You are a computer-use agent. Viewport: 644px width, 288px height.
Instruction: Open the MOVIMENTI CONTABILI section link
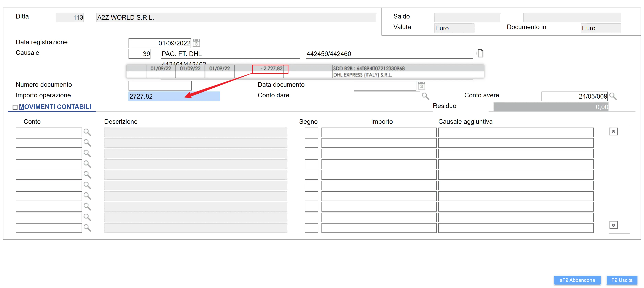pos(55,107)
